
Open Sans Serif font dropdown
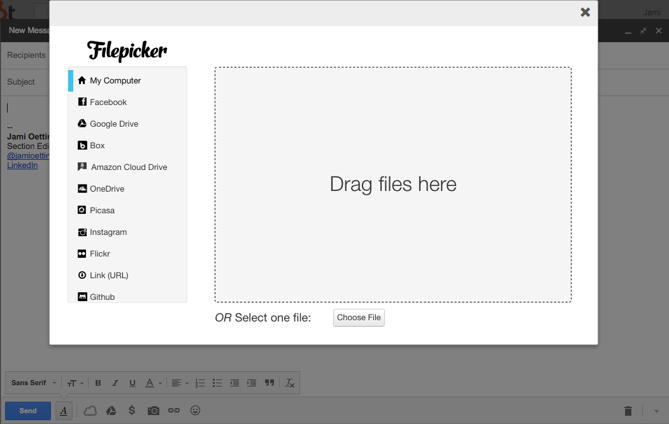coord(34,383)
